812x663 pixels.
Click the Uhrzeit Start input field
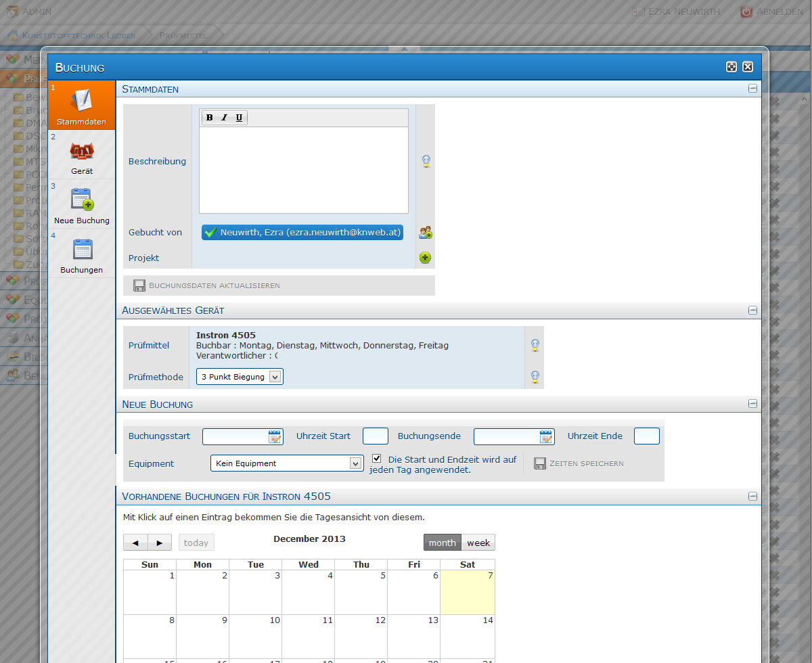point(376,436)
